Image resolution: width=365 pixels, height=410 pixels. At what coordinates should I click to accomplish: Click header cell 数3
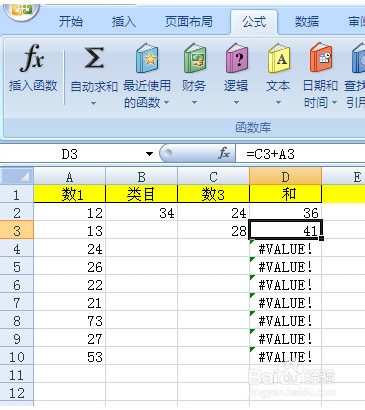pos(213,194)
